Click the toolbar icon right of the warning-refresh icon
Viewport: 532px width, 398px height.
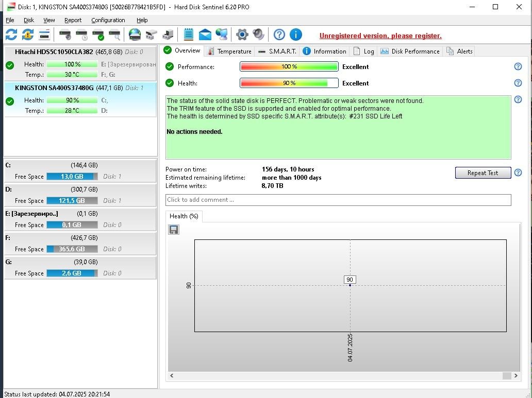click(x=44, y=34)
